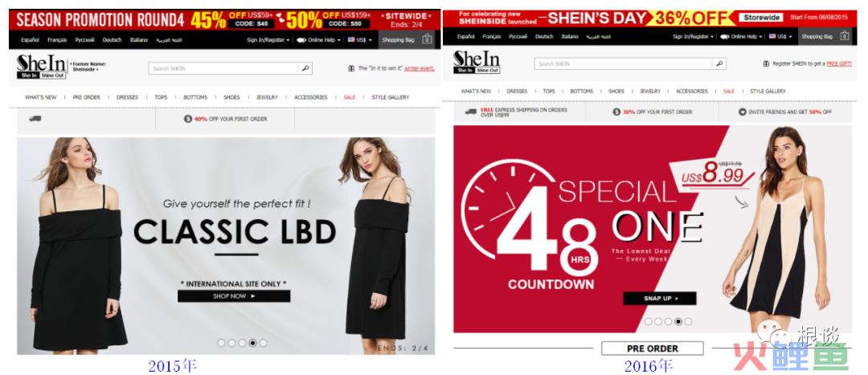Select the fourth carousel dot on Classic LBD banner
This screenshot has height=375, width=868.
[252, 343]
